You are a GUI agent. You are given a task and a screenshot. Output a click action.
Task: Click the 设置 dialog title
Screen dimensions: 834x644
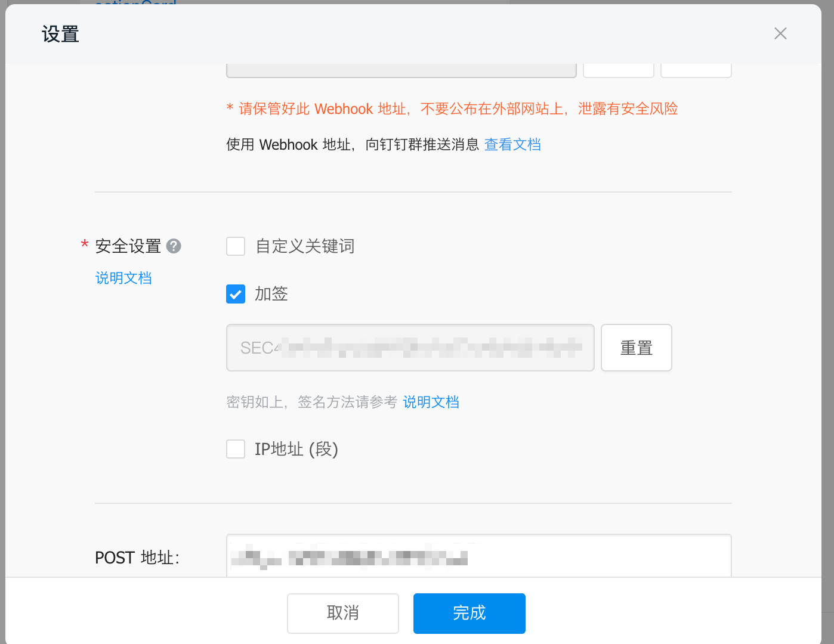click(x=60, y=34)
